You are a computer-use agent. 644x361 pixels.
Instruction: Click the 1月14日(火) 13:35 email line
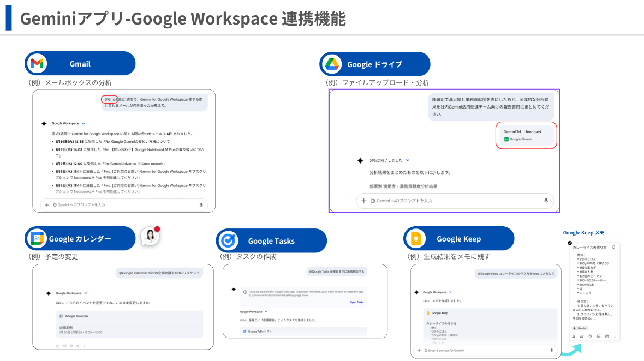click(114, 142)
